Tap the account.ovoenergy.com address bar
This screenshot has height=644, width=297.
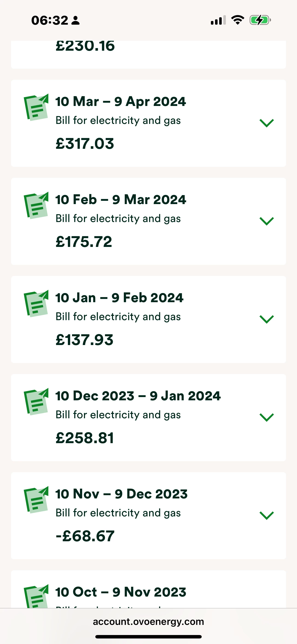(x=148, y=622)
